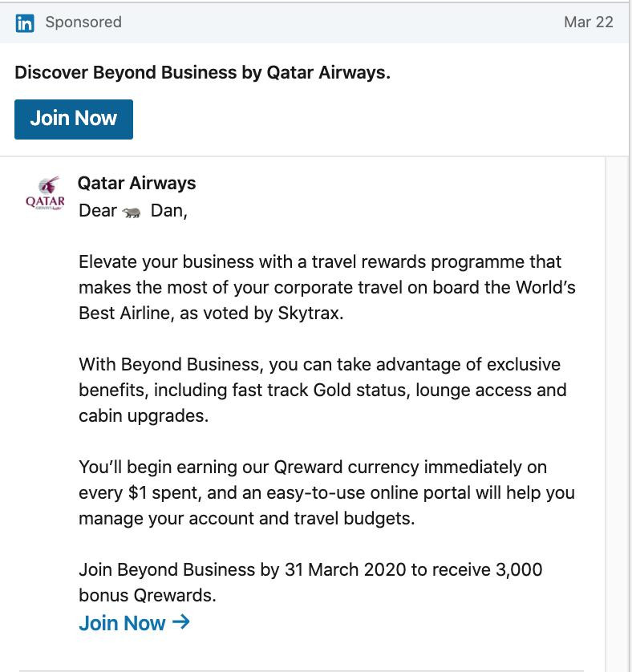The image size is (632, 672).
Task: Click the word Skytrax in the message
Action: (310, 314)
